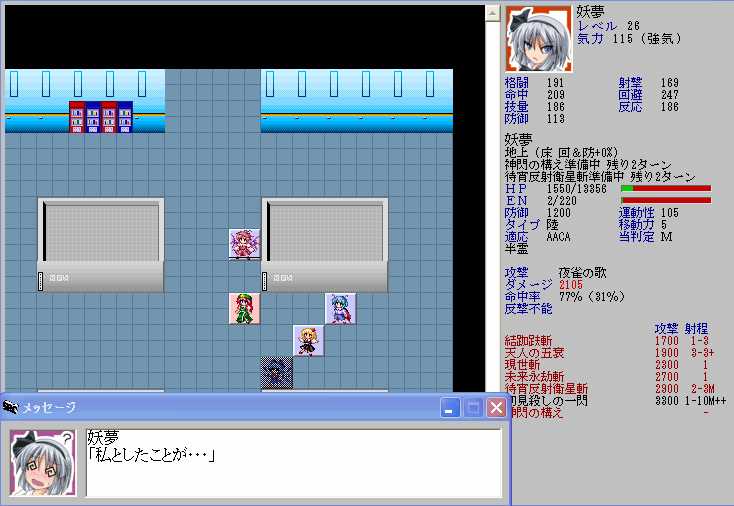Click the 命中 209 stat
The image size is (734, 506).
pos(534,95)
